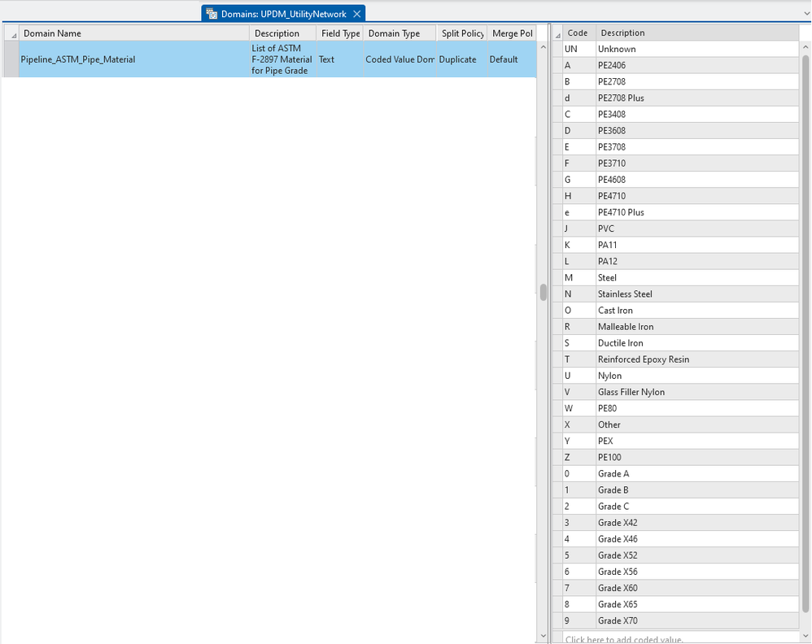
Task: Open the Field Type Text cell
Action: [x=340, y=59]
